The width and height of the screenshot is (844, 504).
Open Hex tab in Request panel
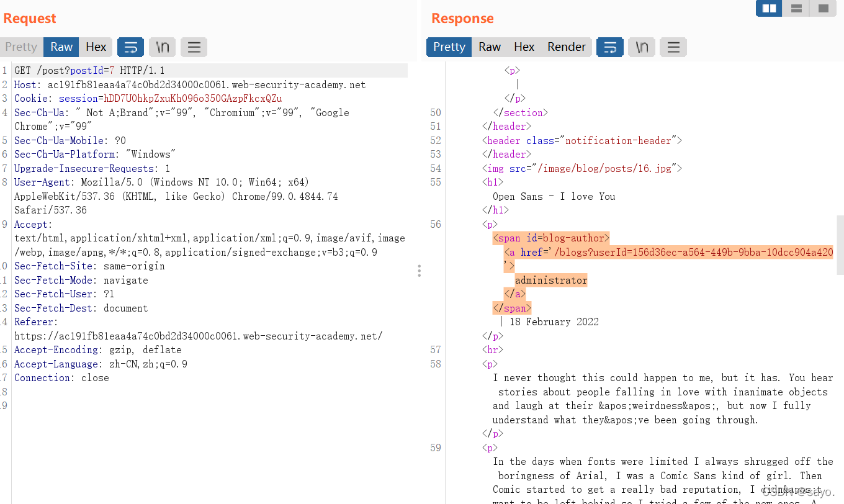tap(96, 47)
